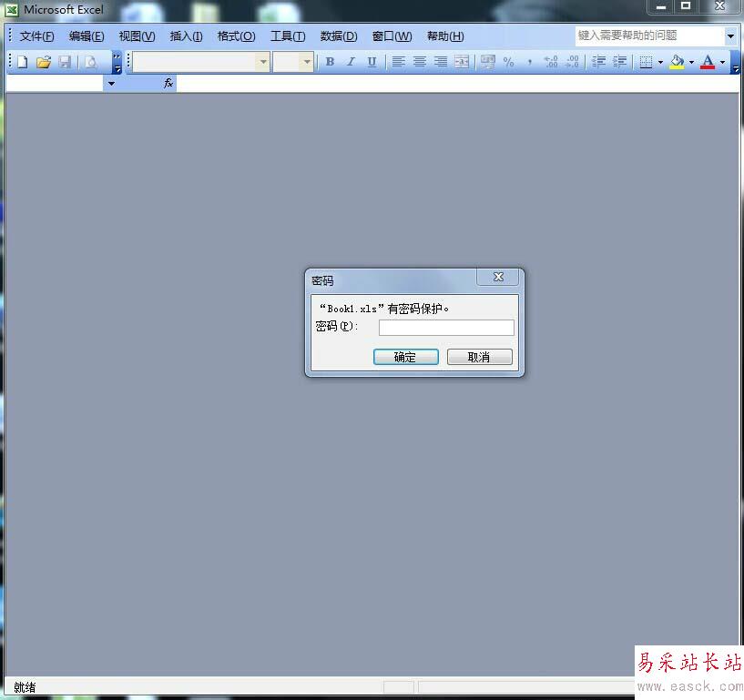The width and height of the screenshot is (744, 700).
Task: Open the 格式(O) menu
Action: 236,36
